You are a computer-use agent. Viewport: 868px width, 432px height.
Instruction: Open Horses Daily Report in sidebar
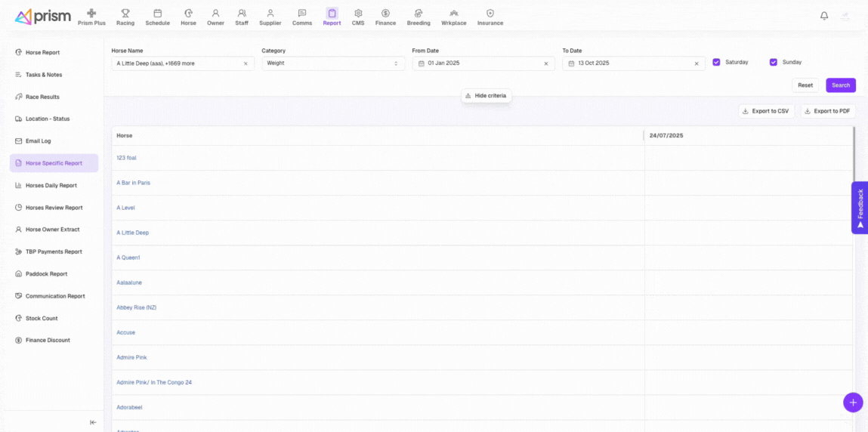pyautogui.click(x=51, y=186)
